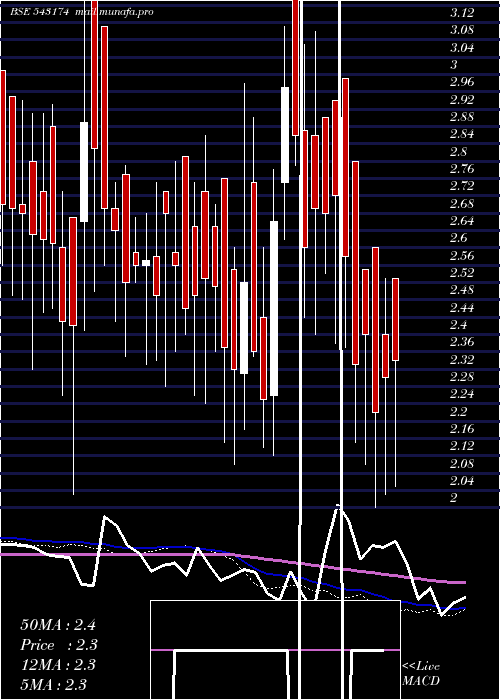The image size is (500, 700).
Task: Click the 2.96 price axis label
Action: [x=462, y=82]
